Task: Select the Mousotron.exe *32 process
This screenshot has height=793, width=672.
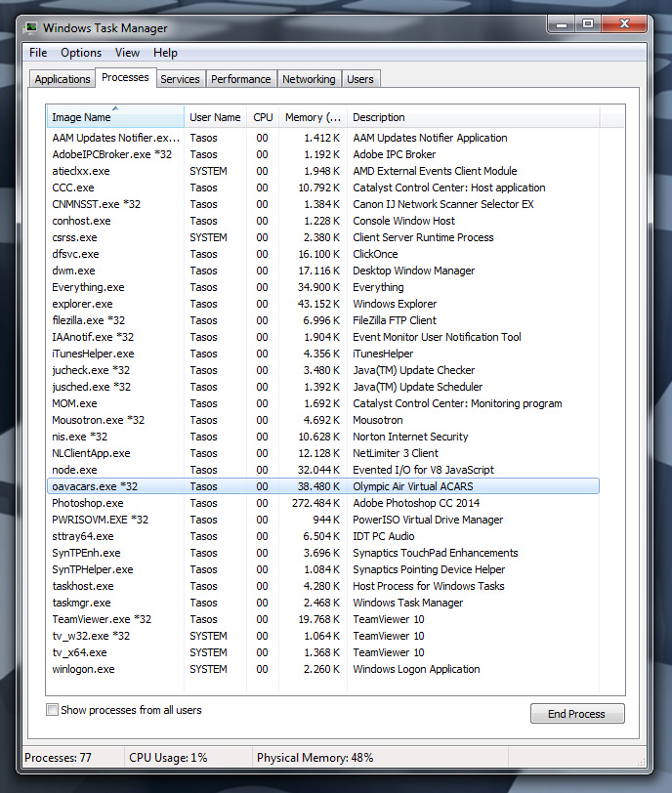Action: pyautogui.click(x=323, y=420)
